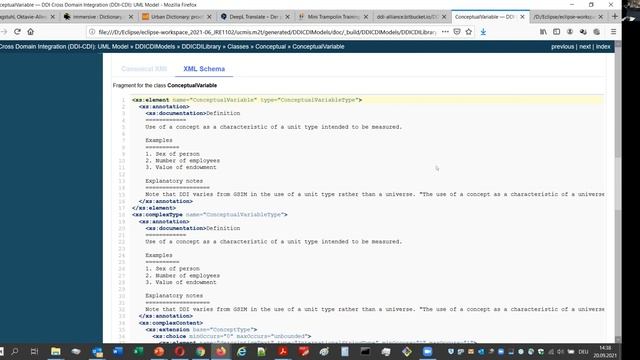Viewport: 640px width, 360px height.
Task: Open Windows search from the taskbar
Action: click(x=15, y=351)
